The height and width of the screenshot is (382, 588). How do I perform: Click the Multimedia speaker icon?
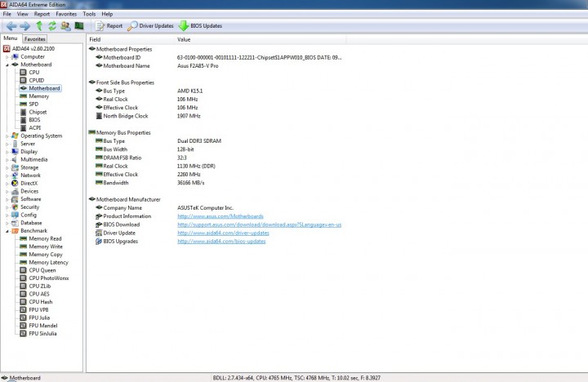[15, 160]
